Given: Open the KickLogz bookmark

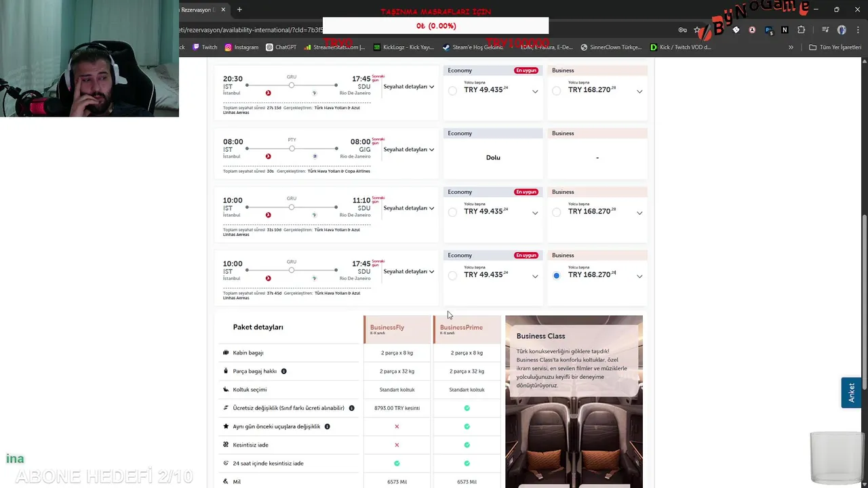Looking at the screenshot, I should tap(403, 47).
